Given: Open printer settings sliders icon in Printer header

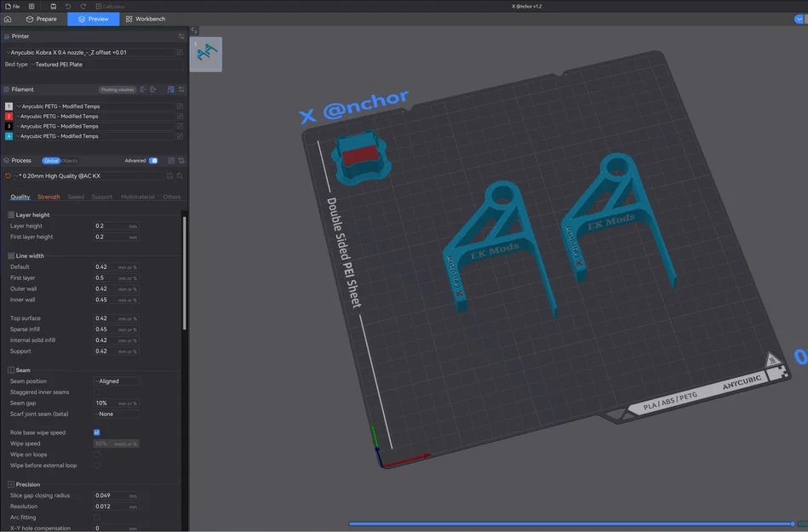Looking at the screenshot, I should pyautogui.click(x=181, y=36).
